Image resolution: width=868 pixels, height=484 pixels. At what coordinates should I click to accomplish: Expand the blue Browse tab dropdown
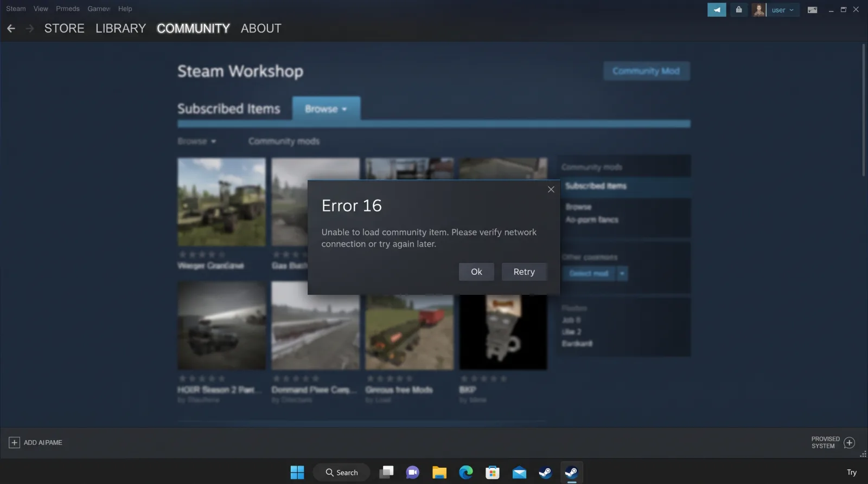click(x=326, y=109)
